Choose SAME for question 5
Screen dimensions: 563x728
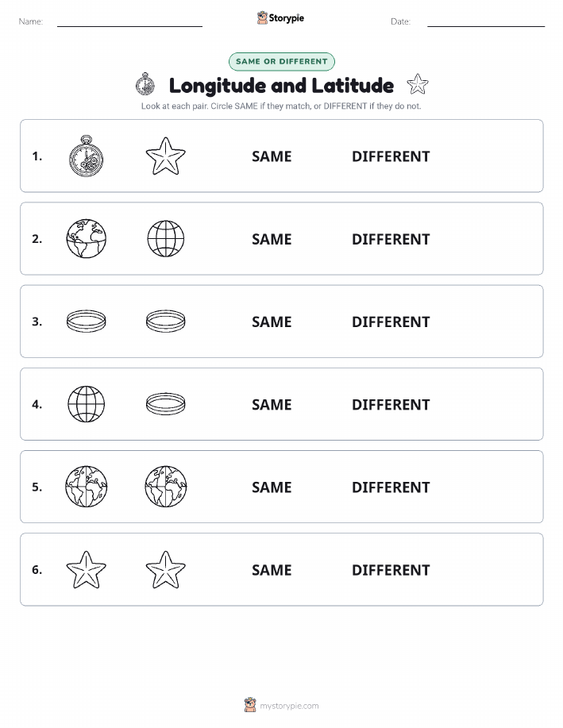coord(272,487)
